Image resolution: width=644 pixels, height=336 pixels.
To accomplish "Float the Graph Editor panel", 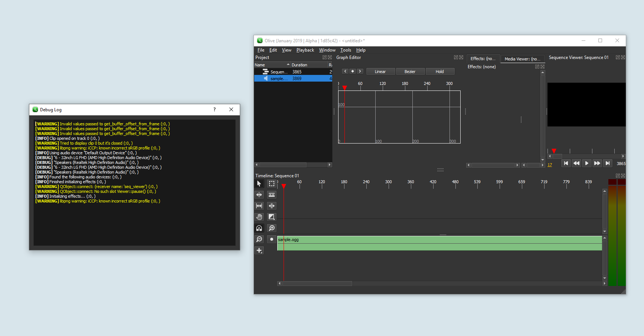I will click(x=456, y=57).
